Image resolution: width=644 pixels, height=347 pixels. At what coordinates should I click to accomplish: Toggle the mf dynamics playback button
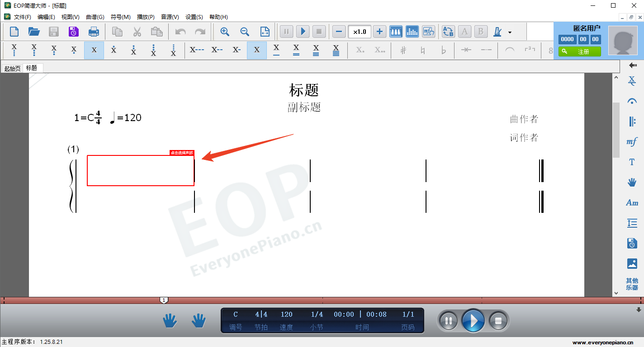point(428,32)
